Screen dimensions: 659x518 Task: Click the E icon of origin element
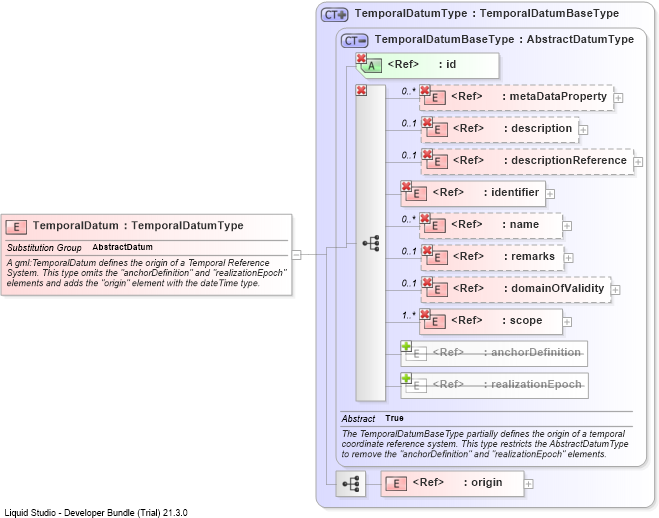pyautogui.click(x=396, y=484)
